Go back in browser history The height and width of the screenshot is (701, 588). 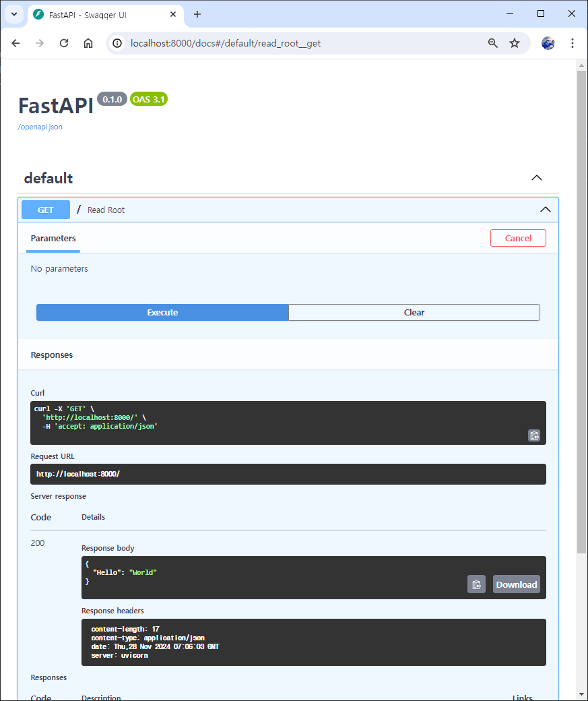(15, 43)
